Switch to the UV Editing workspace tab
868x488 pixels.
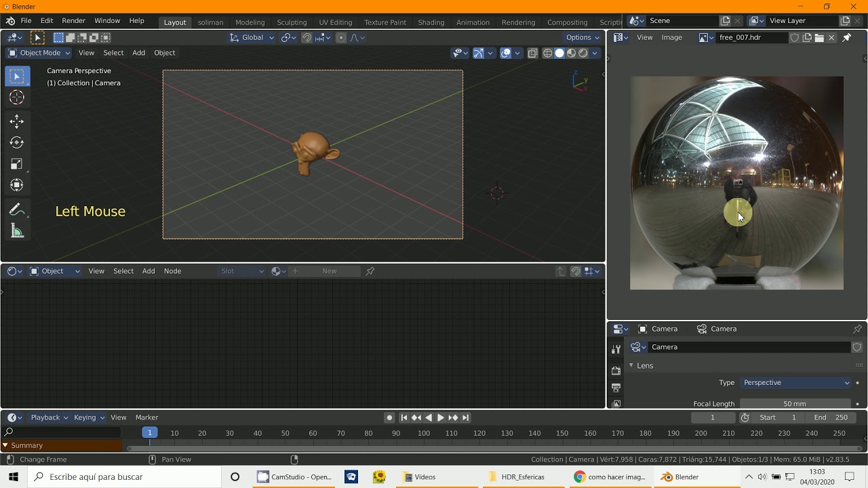click(x=335, y=22)
